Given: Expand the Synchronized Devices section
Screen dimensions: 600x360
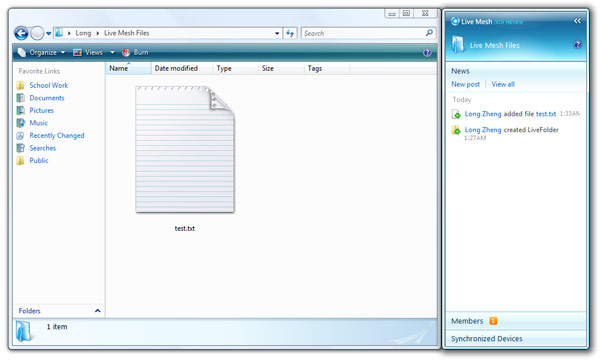Looking at the screenshot, I should coord(515,339).
